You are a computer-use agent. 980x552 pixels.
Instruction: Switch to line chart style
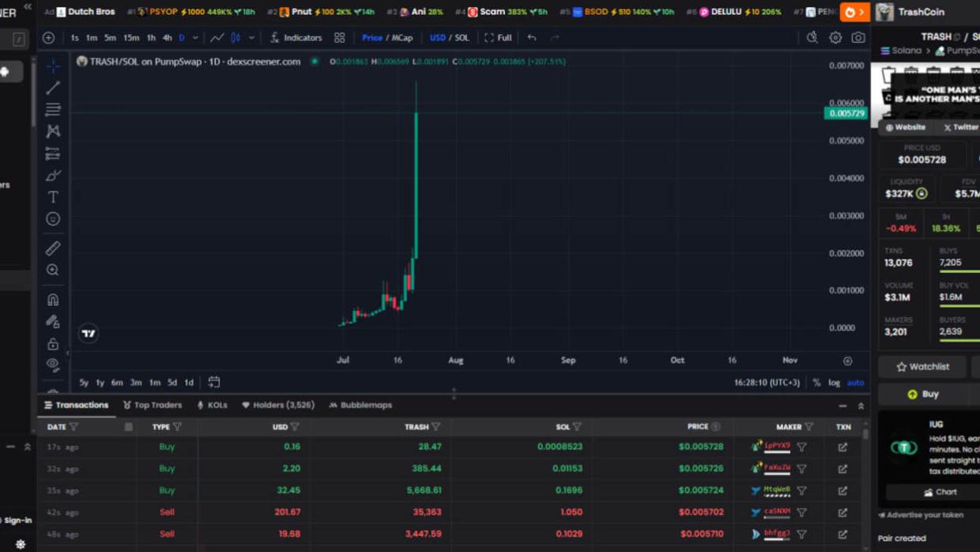click(217, 38)
